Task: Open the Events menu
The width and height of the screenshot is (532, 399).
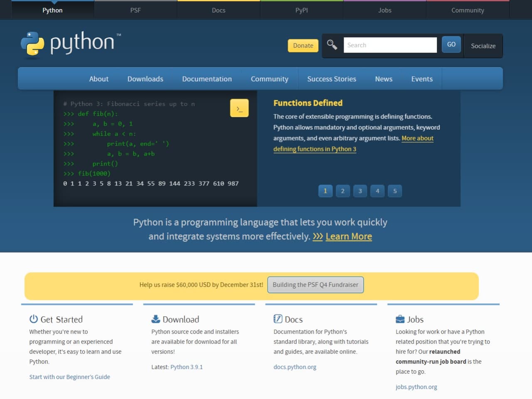Action: tap(422, 79)
